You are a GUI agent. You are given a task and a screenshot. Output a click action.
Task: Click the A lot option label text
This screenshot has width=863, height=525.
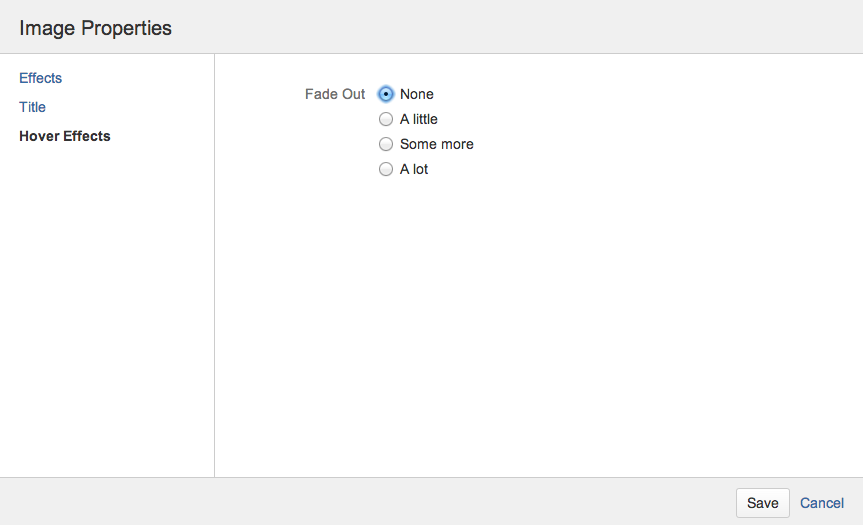pyautogui.click(x=414, y=169)
